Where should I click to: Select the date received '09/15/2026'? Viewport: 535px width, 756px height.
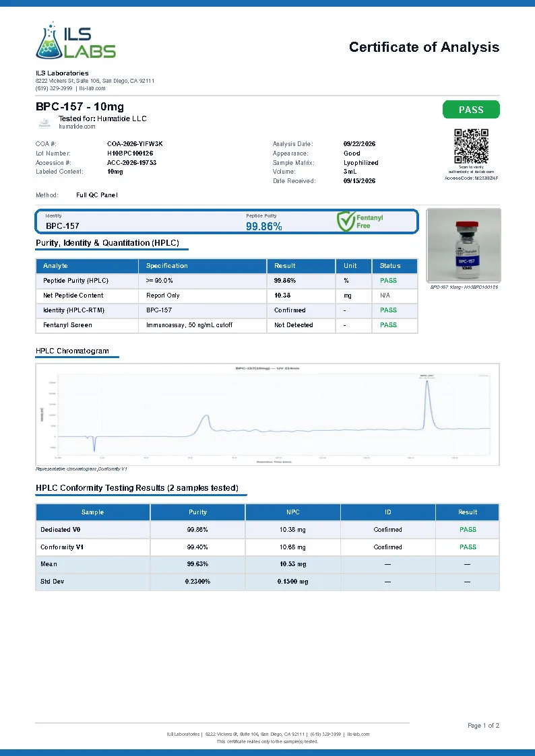[359, 181]
